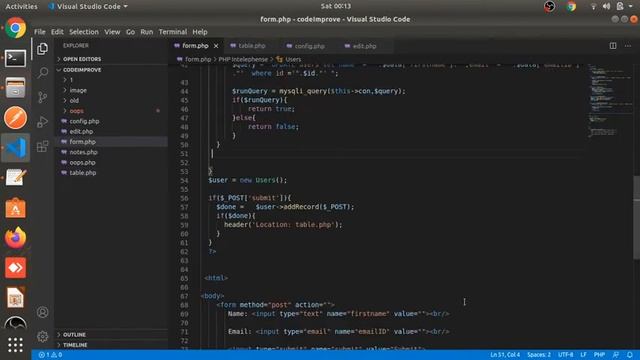Expand the folder named 1
This screenshot has height=360, width=640.
(71, 80)
